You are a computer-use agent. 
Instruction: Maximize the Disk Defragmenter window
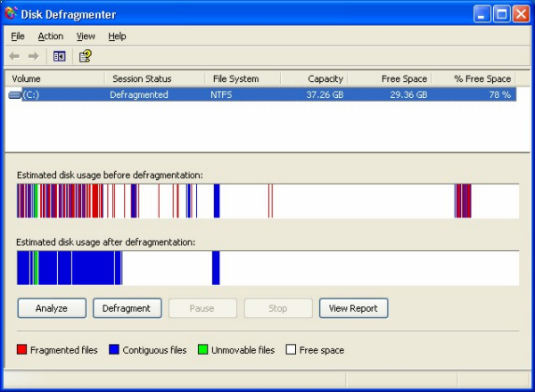pos(502,14)
